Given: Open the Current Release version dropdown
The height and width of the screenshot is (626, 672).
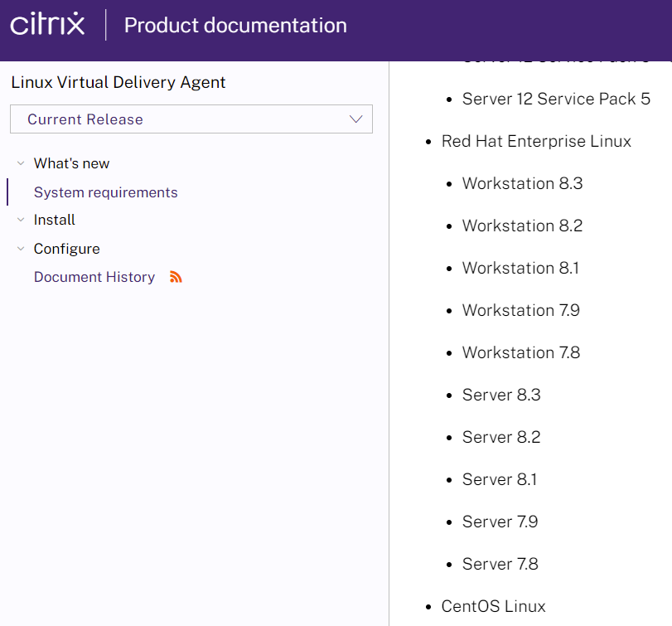Looking at the screenshot, I should [191, 119].
